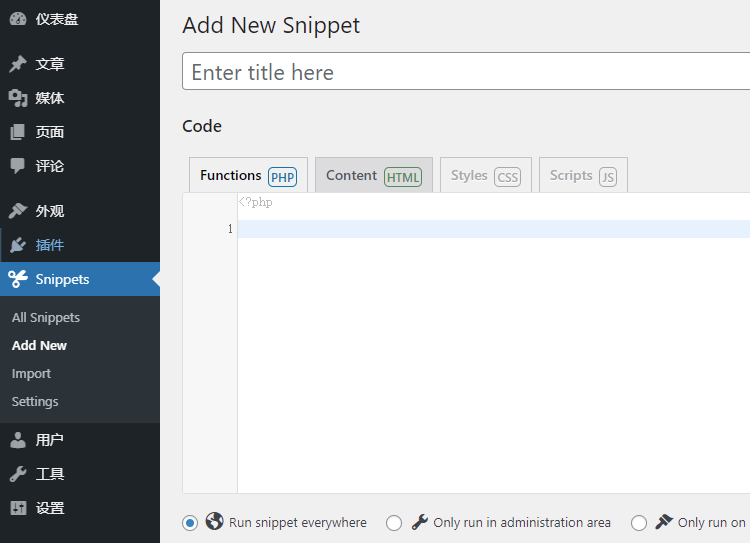
Task: Open the Add New submenu link
Action: click(39, 345)
